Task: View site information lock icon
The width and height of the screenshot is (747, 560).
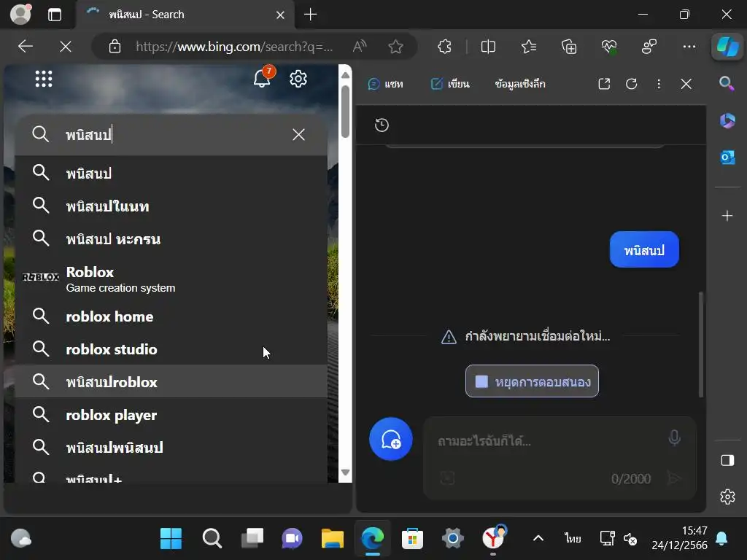Action: tap(115, 47)
